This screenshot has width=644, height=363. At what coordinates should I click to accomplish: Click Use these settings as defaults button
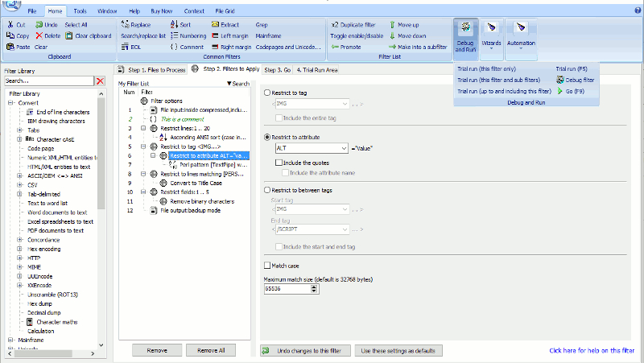point(398,351)
